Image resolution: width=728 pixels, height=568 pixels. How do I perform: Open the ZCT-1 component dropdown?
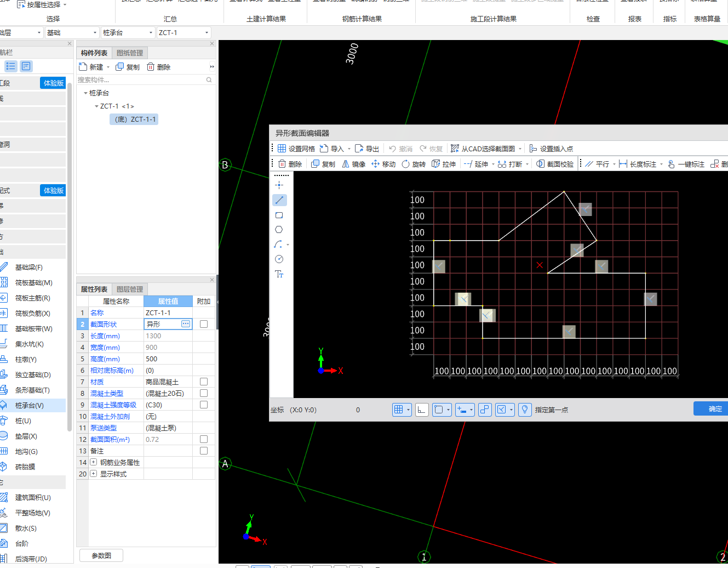[x=184, y=33]
